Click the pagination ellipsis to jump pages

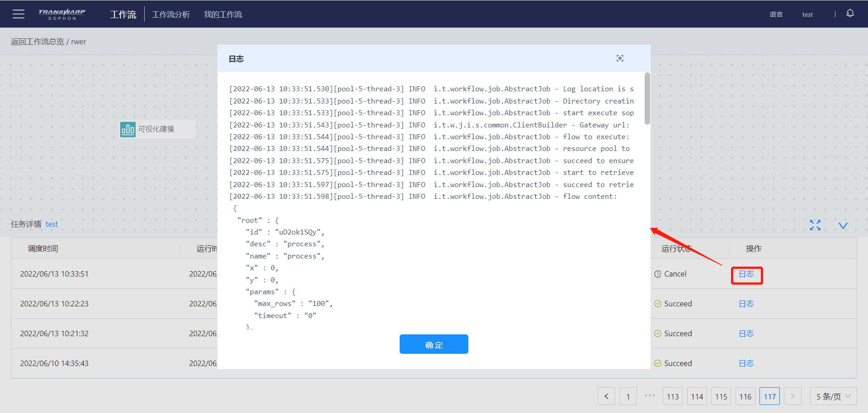[x=650, y=395]
